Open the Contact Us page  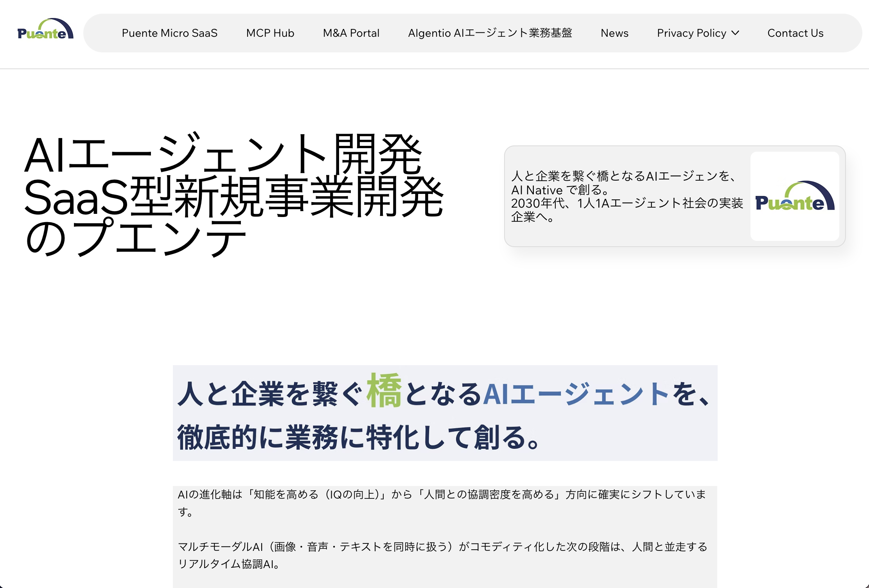[x=795, y=33]
